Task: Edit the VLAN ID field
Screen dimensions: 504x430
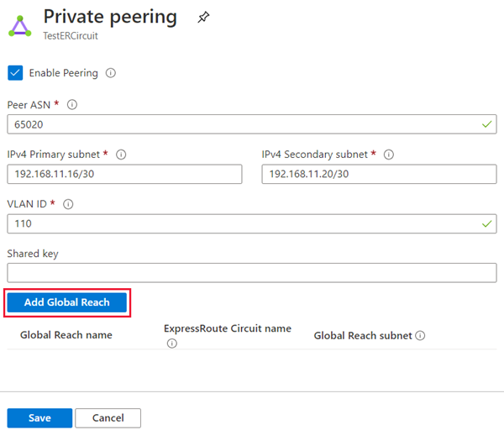Action: (252, 223)
